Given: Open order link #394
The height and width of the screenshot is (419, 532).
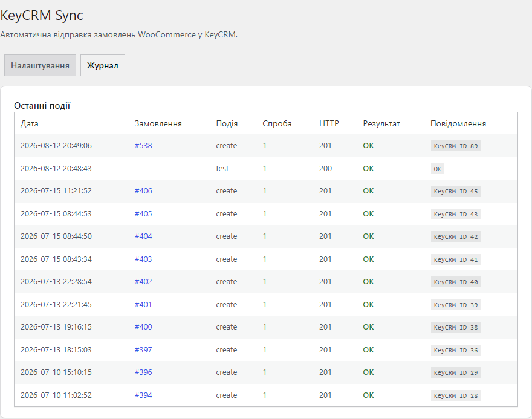Looking at the screenshot, I should point(143,395).
